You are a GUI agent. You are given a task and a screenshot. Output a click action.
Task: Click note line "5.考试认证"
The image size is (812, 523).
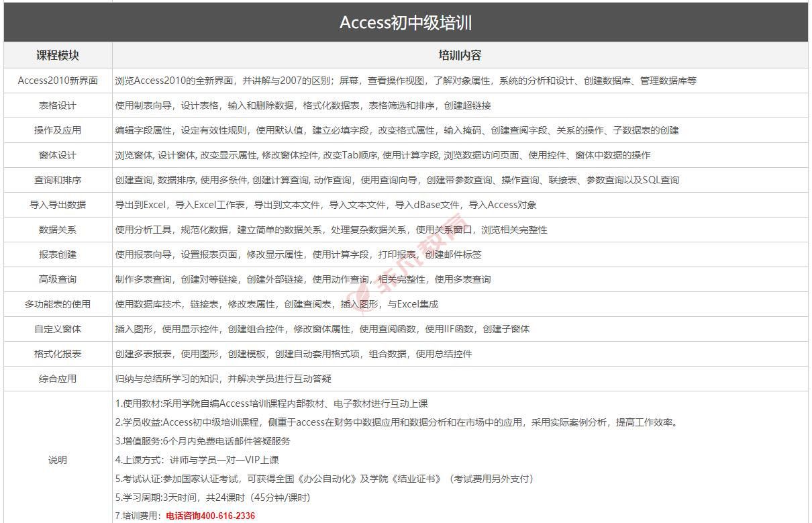pyautogui.click(x=324, y=479)
